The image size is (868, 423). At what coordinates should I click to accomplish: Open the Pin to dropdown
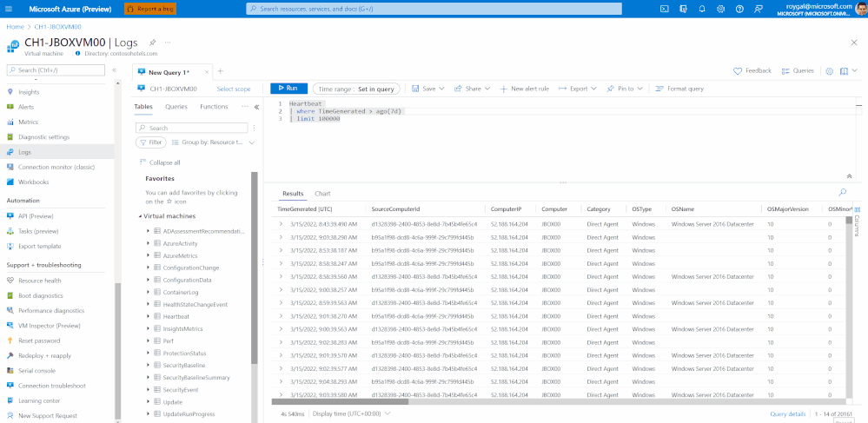coord(625,89)
